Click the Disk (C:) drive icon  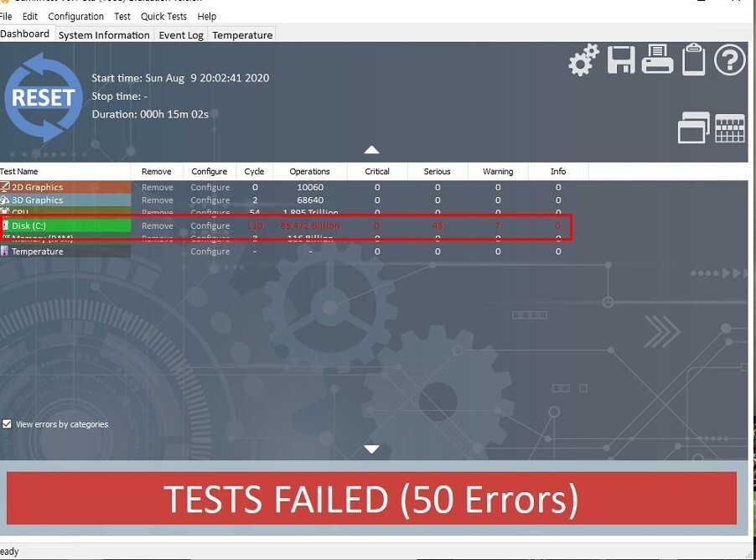pyautogui.click(x=5, y=226)
